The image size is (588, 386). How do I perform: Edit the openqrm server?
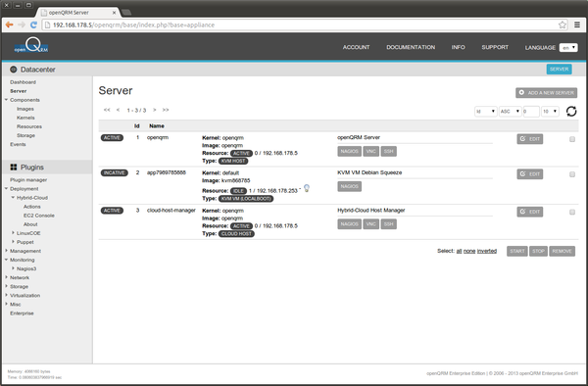pyautogui.click(x=530, y=139)
